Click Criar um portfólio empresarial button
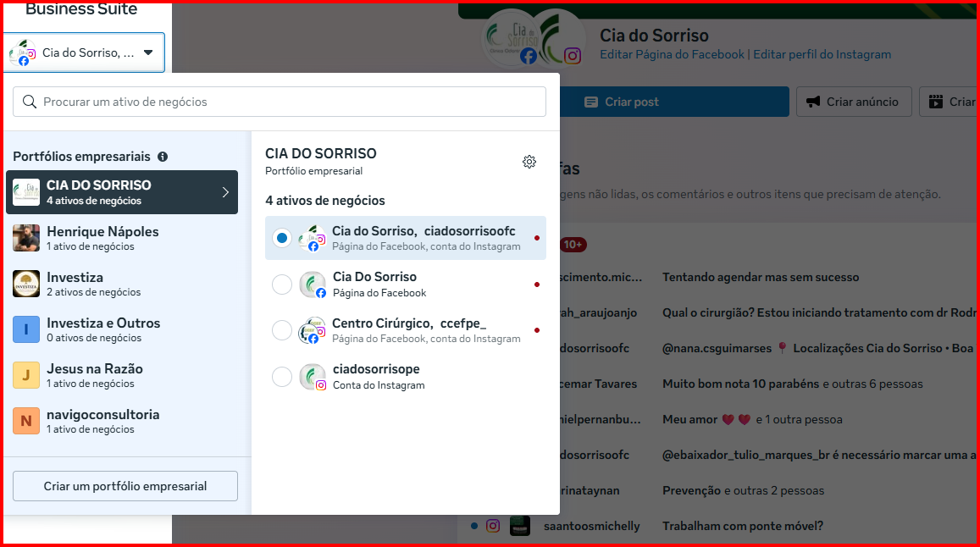This screenshot has height=547, width=980. tap(125, 486)
